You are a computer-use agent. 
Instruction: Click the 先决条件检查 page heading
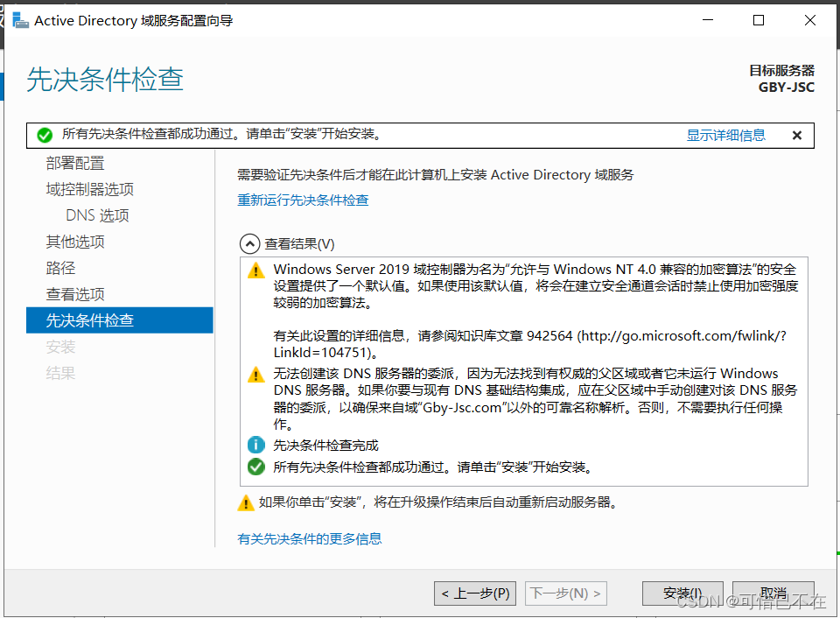click(105, 80)
